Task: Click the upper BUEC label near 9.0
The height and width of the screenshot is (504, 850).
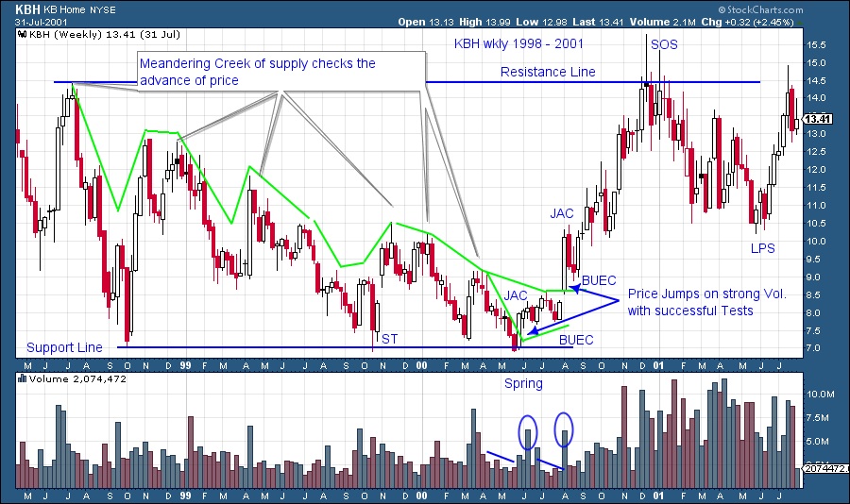Action: click(x=599, y=280)
